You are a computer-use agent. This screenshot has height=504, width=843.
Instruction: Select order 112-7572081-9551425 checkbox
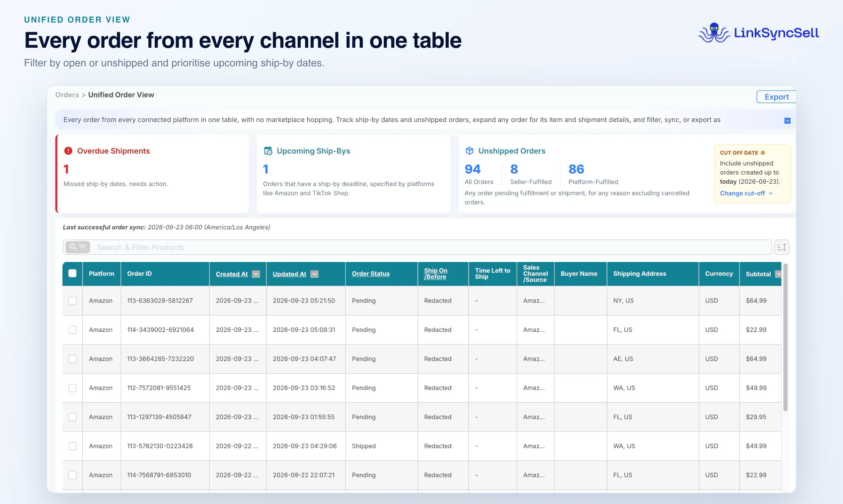[x=72, y=388]
